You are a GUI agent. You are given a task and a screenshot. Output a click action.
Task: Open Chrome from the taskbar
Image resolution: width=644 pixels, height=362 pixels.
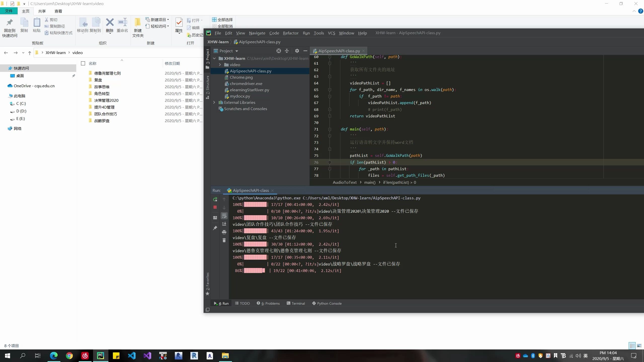click(x=69, y=356)
